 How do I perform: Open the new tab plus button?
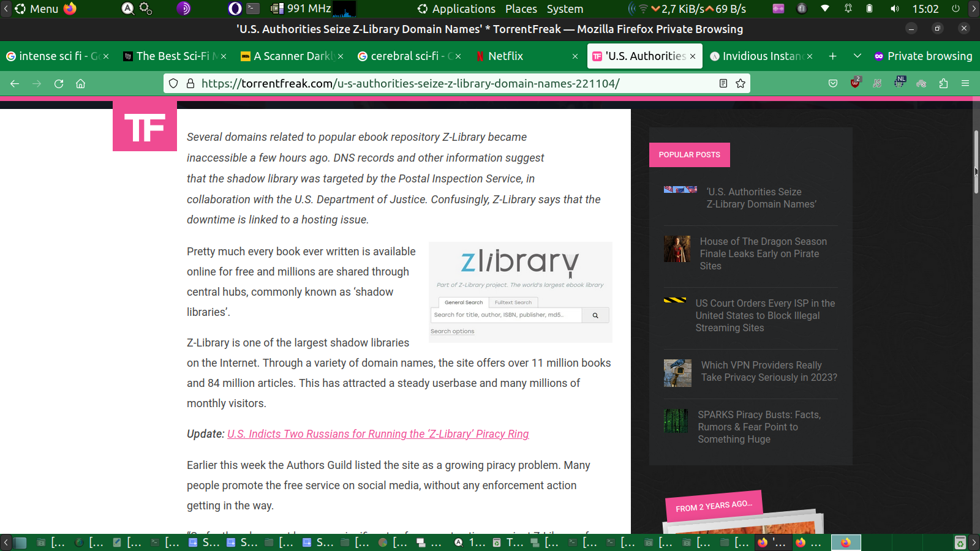(832, 56)
